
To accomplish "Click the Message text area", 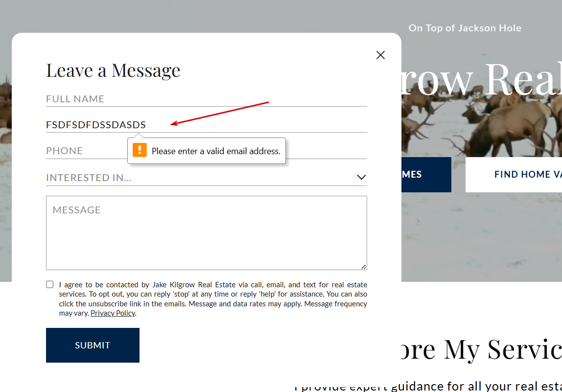I will point(207,233).
